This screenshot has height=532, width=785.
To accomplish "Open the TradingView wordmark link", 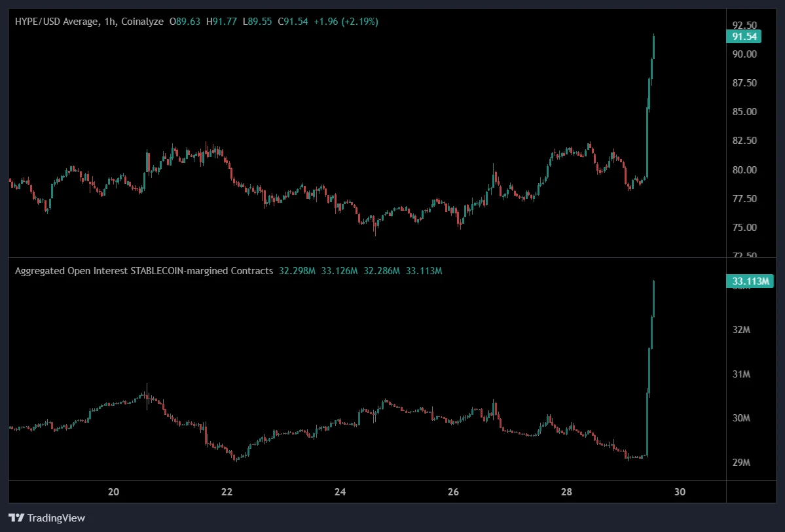I will [56, 518].
